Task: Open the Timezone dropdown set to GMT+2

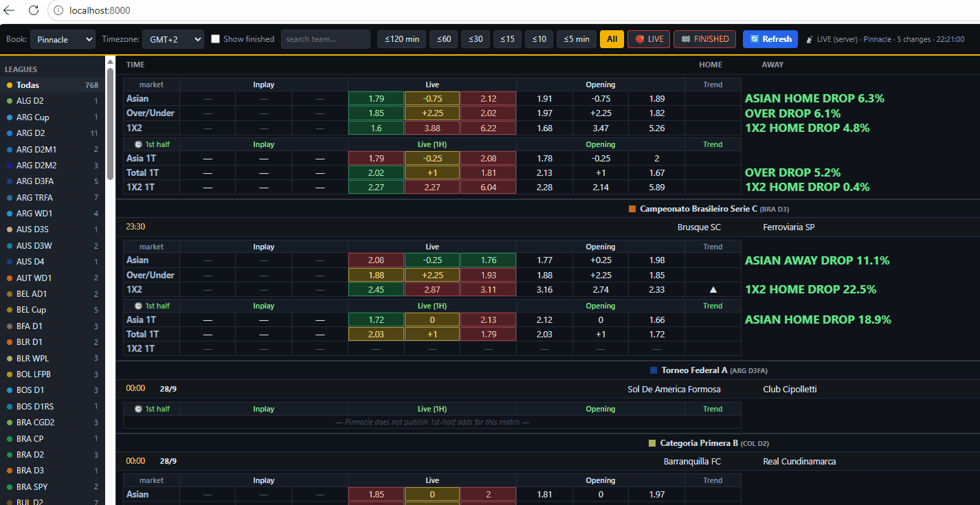Action: tap(173, 39)
